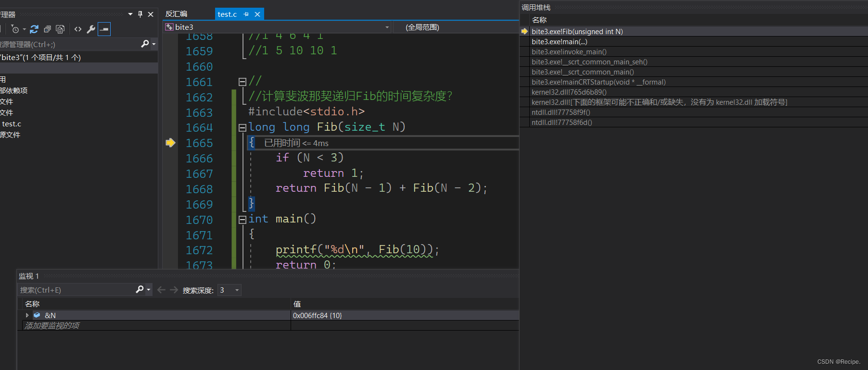Select the test.c editor tab

point(227,14)
